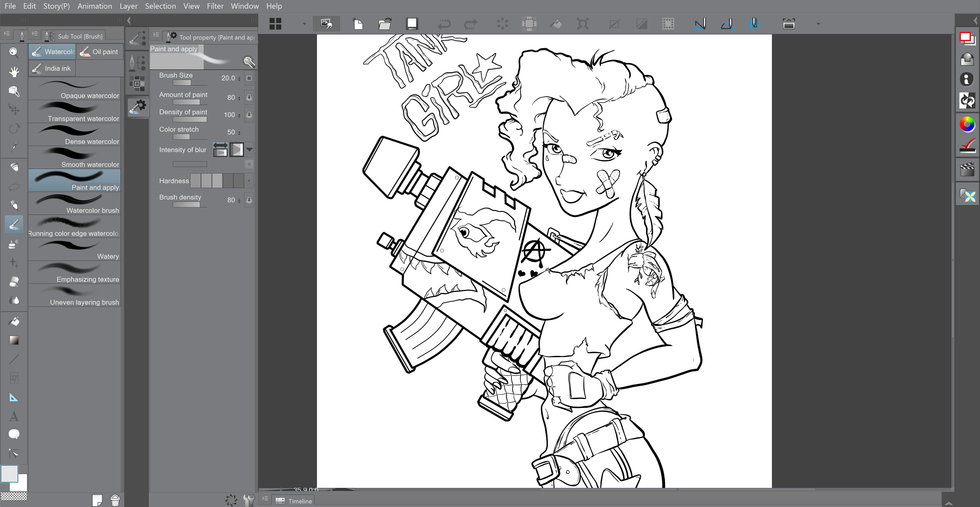Open Tool property panel menu
Viewport: 980px width, 507px height.
click(156, 35)
